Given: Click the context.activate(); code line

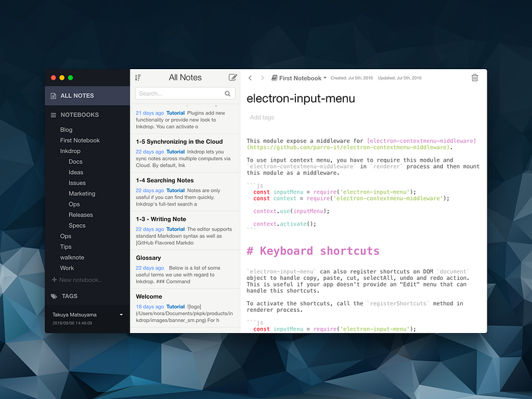Looking at the screenshot, I should 285,224.
